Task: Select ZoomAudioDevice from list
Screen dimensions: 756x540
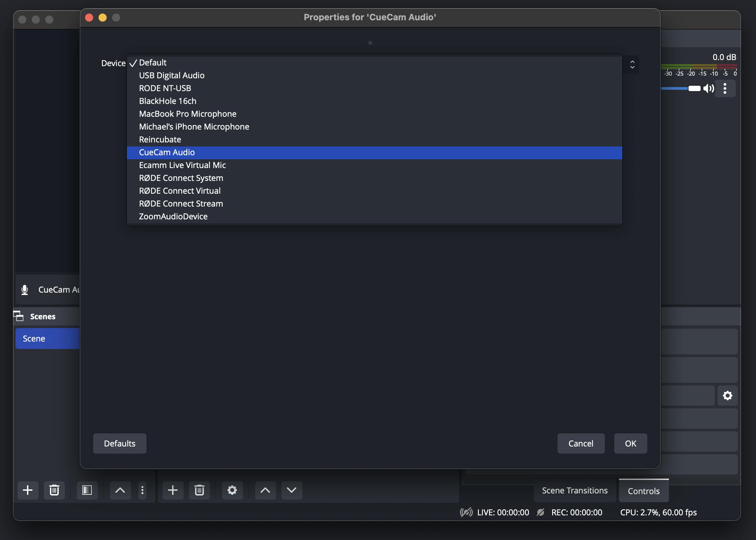Action: 173,216
